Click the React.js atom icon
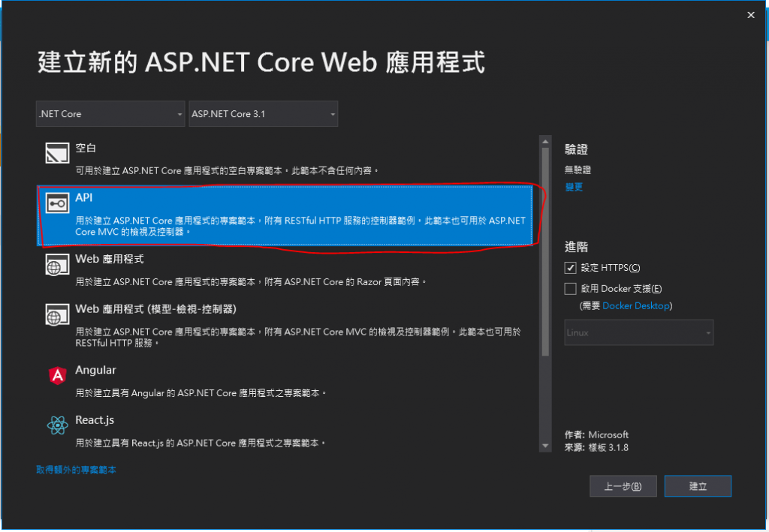Screen dimensions: 769x532 click(57, 425)
